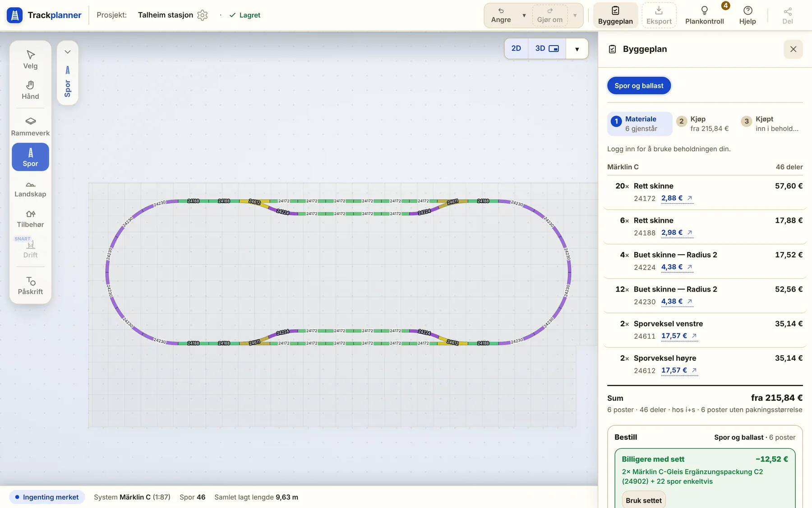Toggle the Spor og ballast filter chip
The width and height of the screenshot is (812, 508).
point(639,85)
